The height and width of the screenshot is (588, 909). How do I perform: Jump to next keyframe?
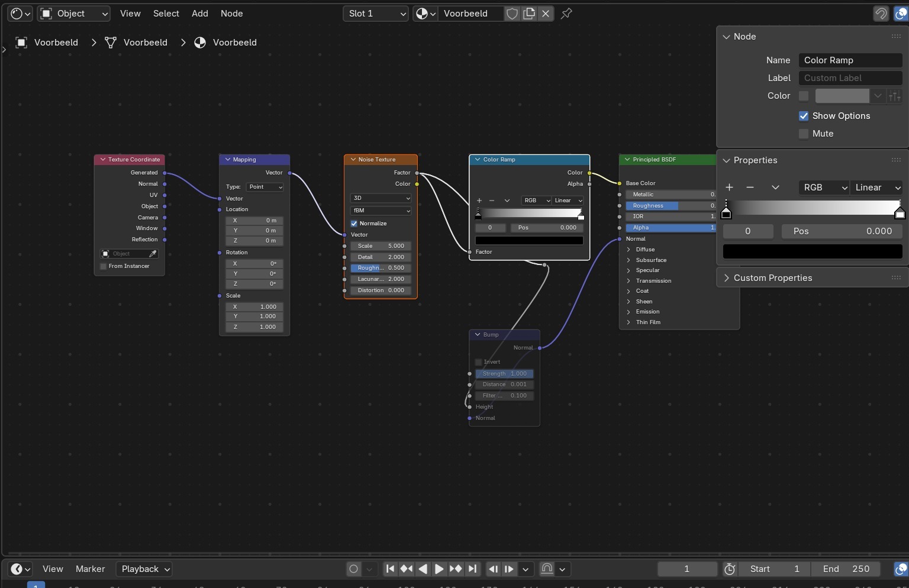456,568
